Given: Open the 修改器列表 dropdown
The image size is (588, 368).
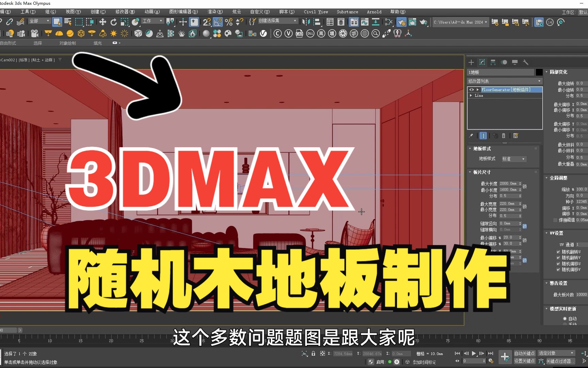Looking at the screenshot, I should [x=505, y=81].
